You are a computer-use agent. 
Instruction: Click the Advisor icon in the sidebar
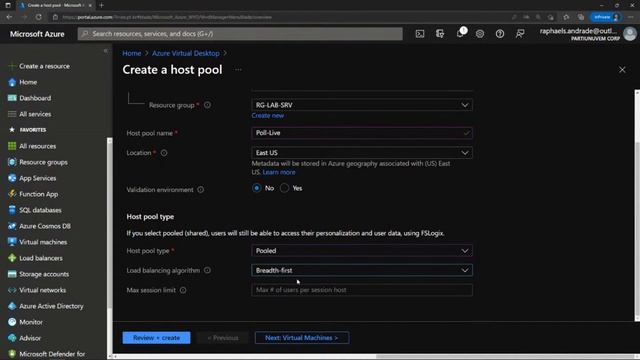point(12,338)
